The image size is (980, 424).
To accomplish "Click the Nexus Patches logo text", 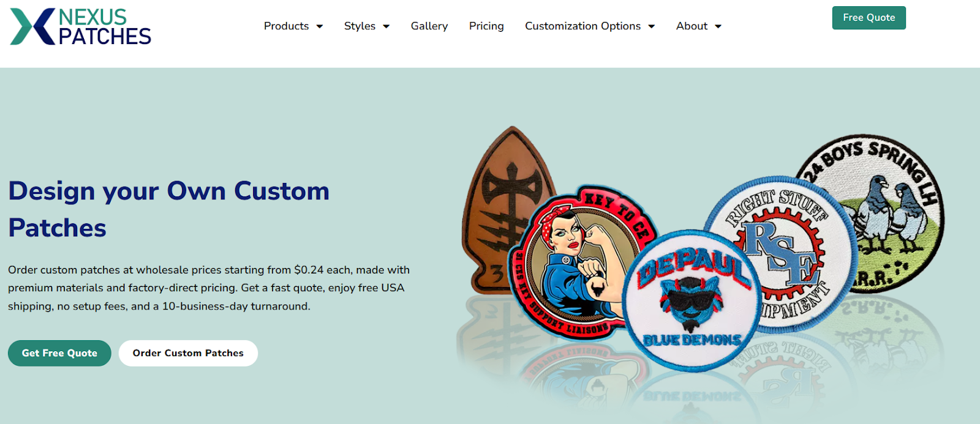I will point(105,27).
